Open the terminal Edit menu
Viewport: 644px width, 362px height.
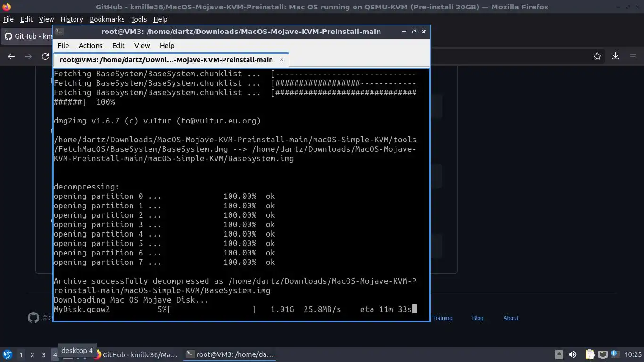tap(118, 46)
